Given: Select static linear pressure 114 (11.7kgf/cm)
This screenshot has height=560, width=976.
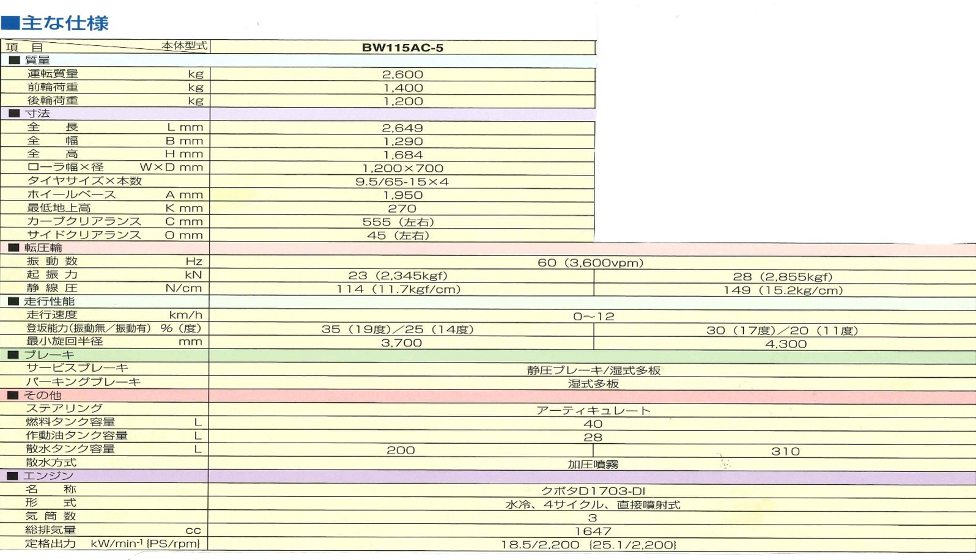Looking at the screenshot, I should coord(398,290).
